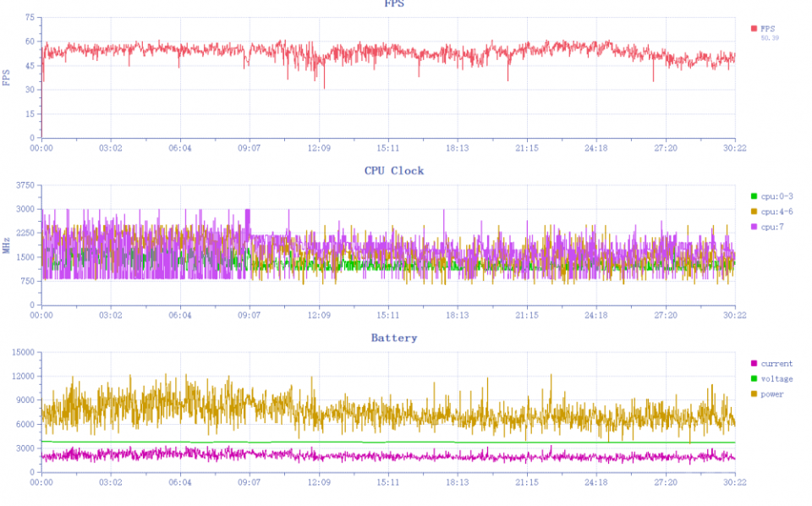Click the magenta current legend swatch
The image size is (812, 506).
pyautogui.click(x=754, y=364)
